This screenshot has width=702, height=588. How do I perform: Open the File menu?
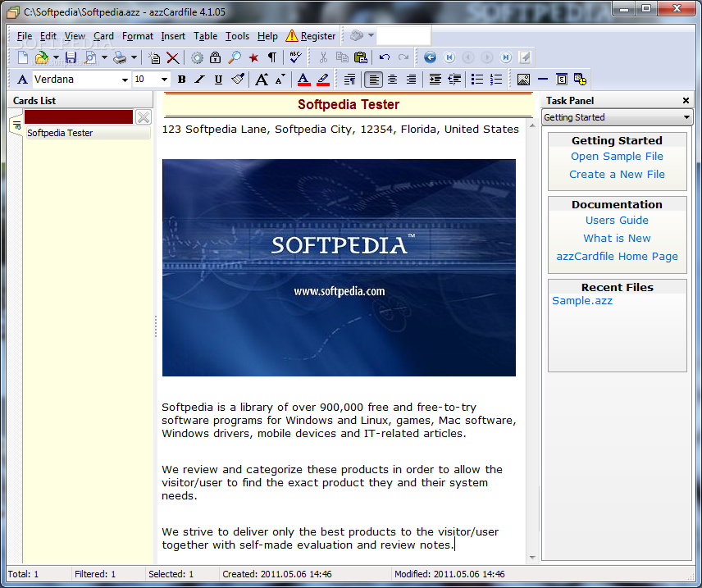click(24, 36)
